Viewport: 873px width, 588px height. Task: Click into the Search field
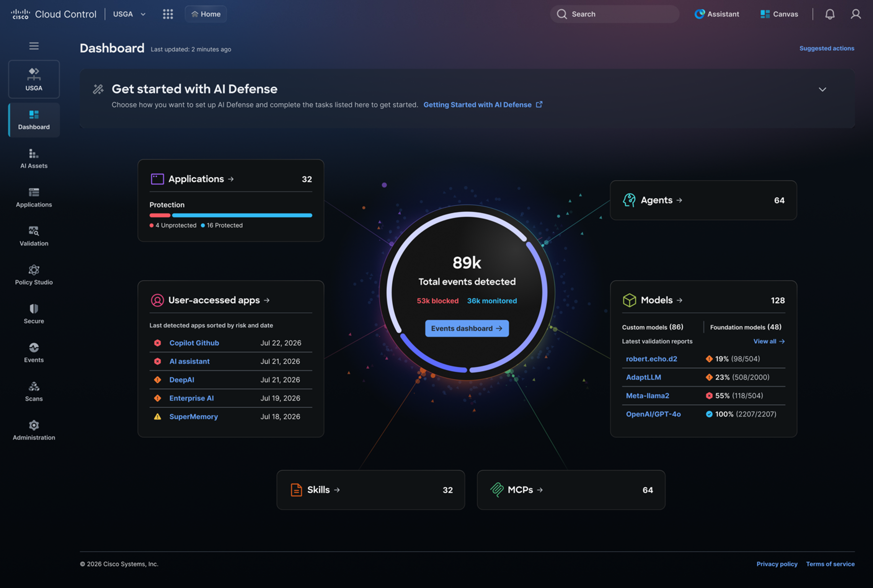tap(615, 14)
